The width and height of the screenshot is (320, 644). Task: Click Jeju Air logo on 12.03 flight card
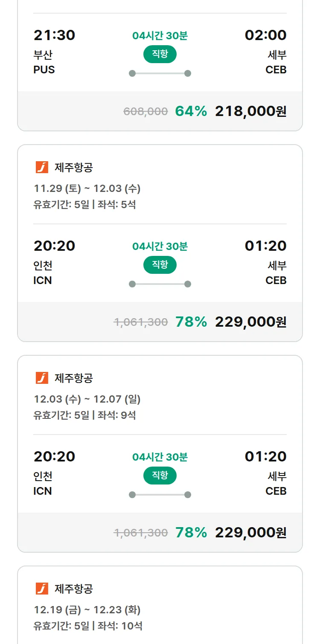(42, 378)
